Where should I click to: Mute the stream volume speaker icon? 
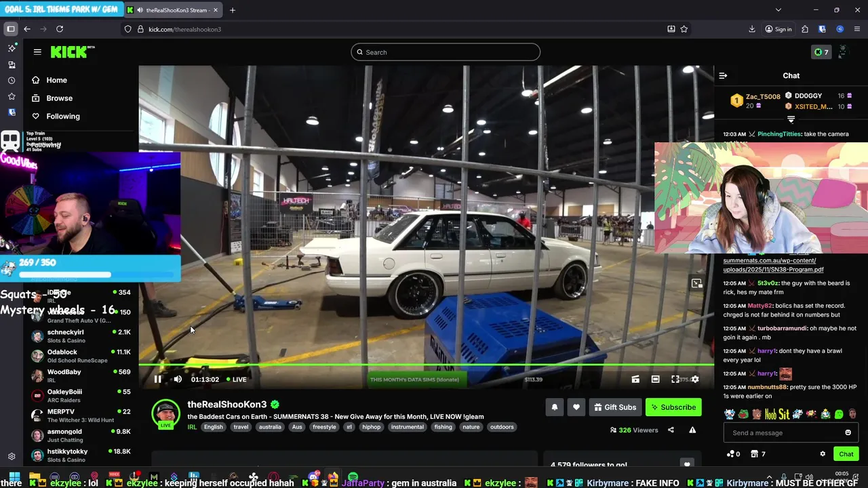click(x=178, y=380)
